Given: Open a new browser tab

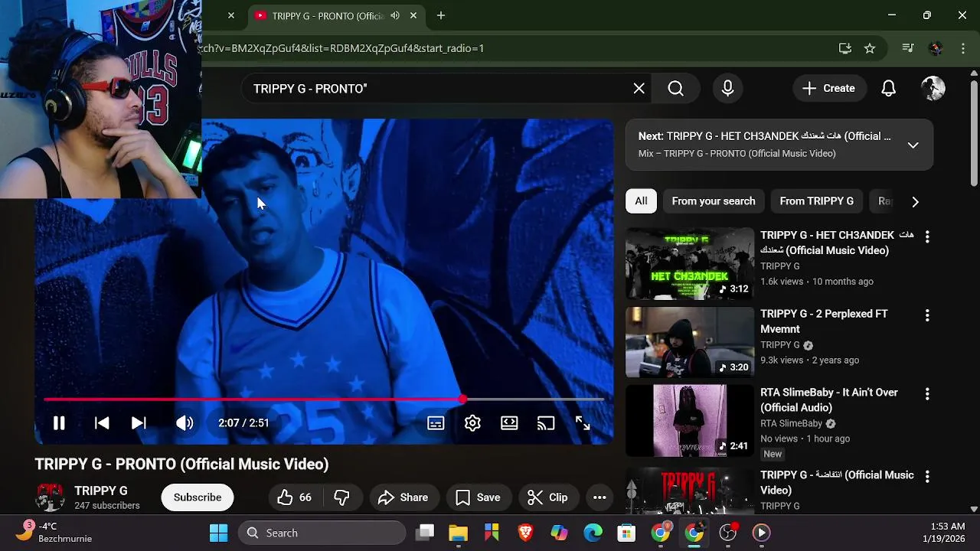Looking at the screenshot, I should coord(441,15).
